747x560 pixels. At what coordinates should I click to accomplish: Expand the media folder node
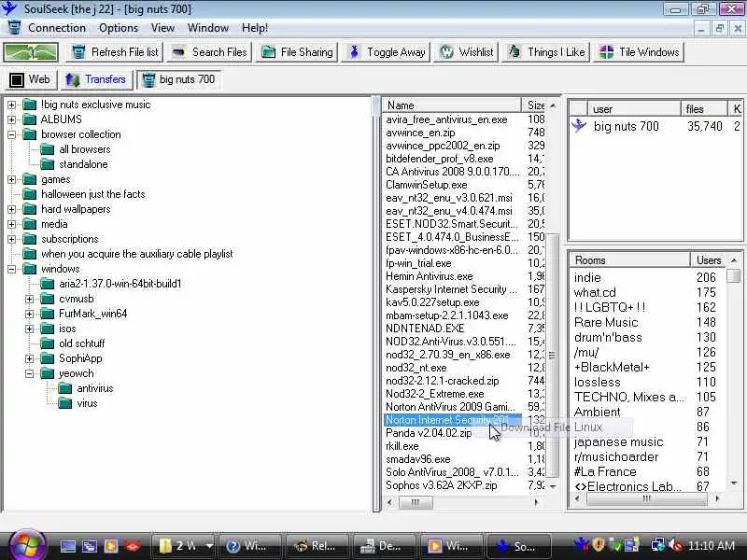click(11, 224)
